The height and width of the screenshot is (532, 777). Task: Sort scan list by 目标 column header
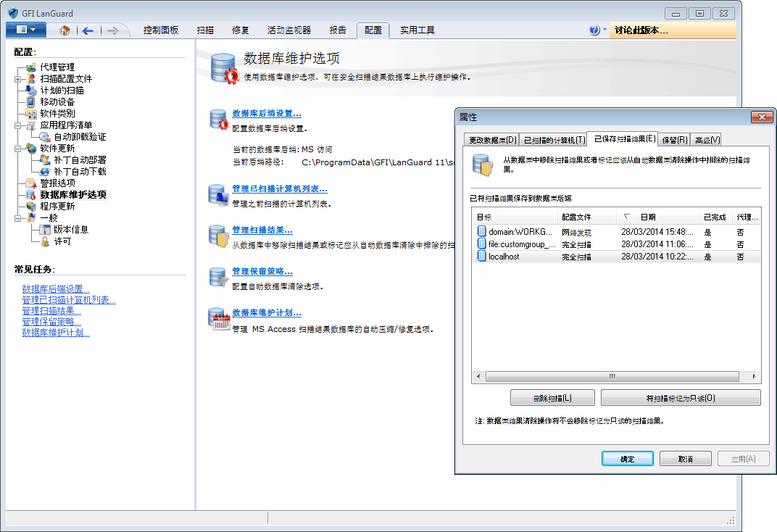click(x=515, y=217)
